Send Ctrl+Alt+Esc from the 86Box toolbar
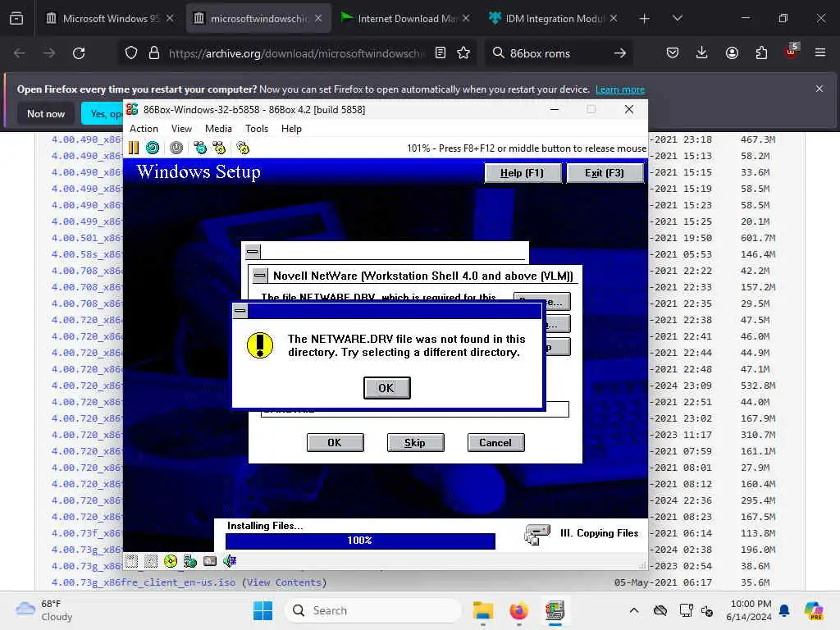840x630 pixels. (x=219, y=148)
